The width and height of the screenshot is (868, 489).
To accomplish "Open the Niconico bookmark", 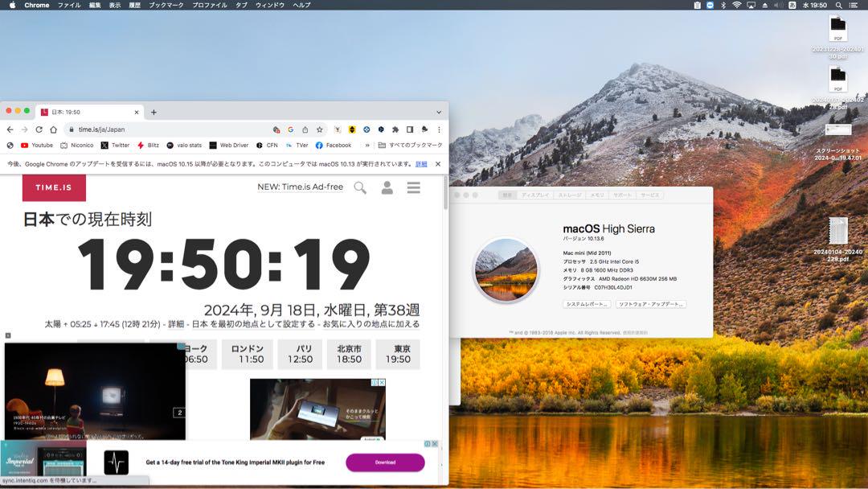I will point(77,145).
